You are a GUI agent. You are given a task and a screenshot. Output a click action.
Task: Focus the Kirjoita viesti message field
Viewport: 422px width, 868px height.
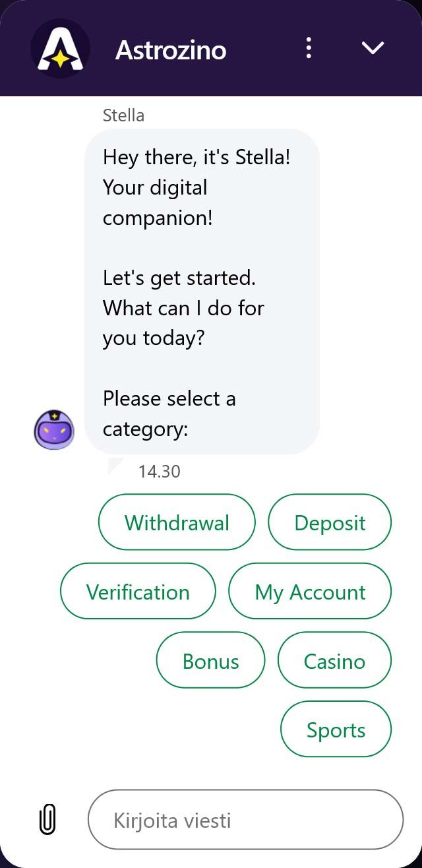[245, 820]
